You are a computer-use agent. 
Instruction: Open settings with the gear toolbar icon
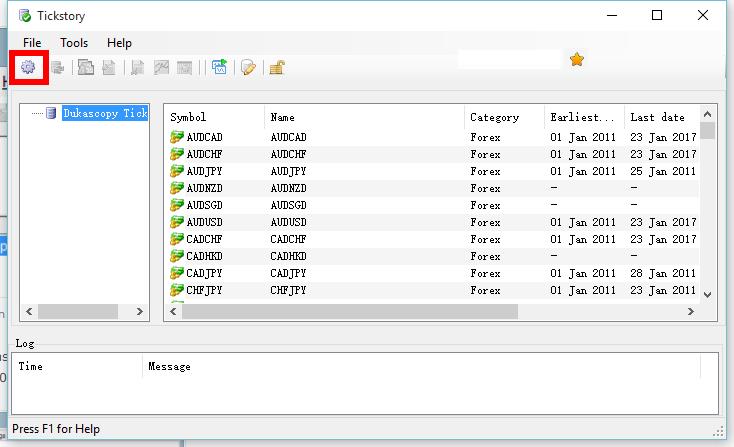[28, 67]
